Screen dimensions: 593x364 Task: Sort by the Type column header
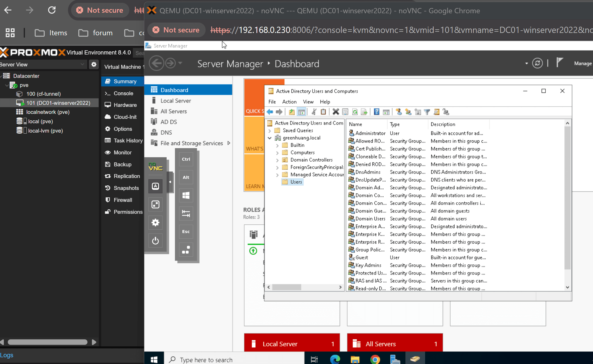[407, 124]
